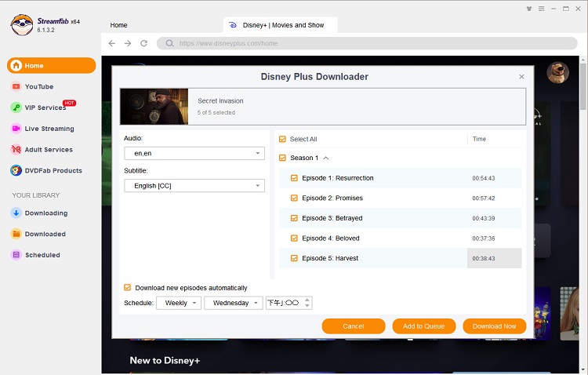Open VIP Services in sidebar
This screenshot has height=375, width=588.
click(x=45, y=107)
